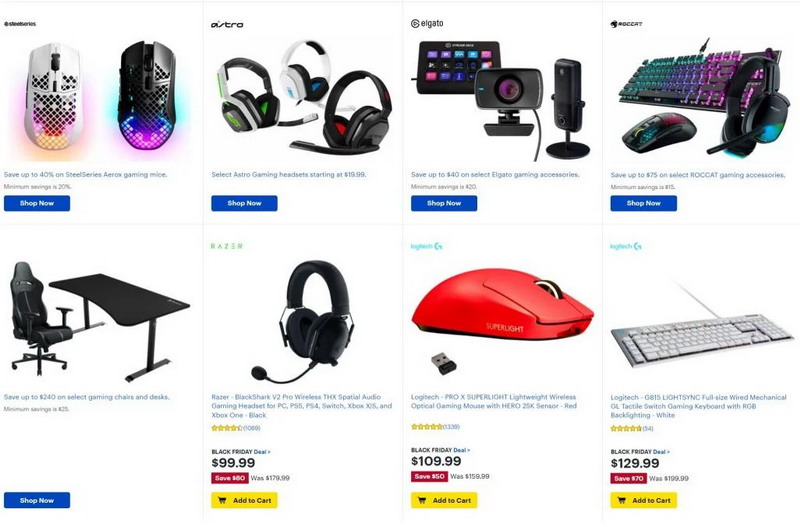Shop Now for ROCCAT gaming accessories
800x527 pixels.
coord(643,203)
